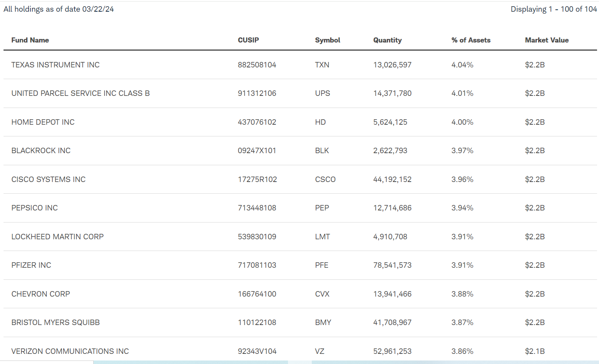
Task: Click the 3.88% assets value
Action: click(462, 294)
